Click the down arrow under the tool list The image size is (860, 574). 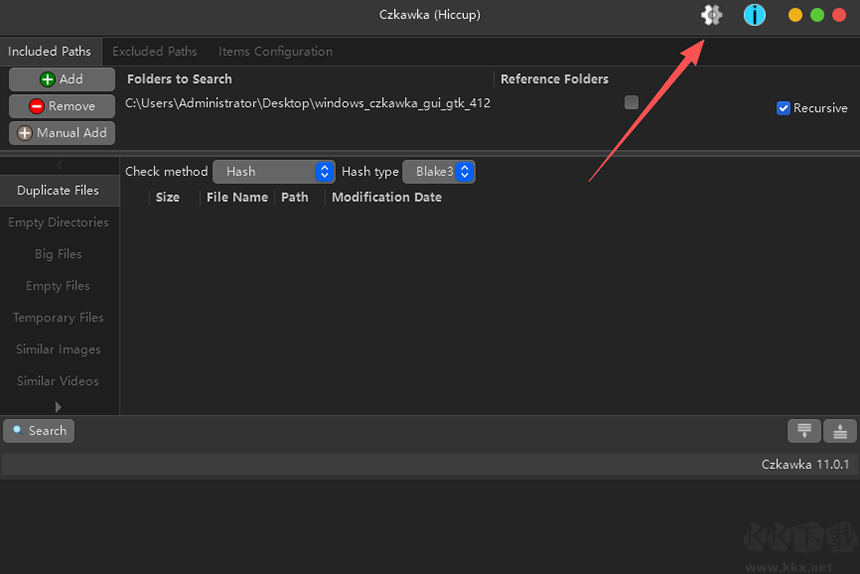58,407
